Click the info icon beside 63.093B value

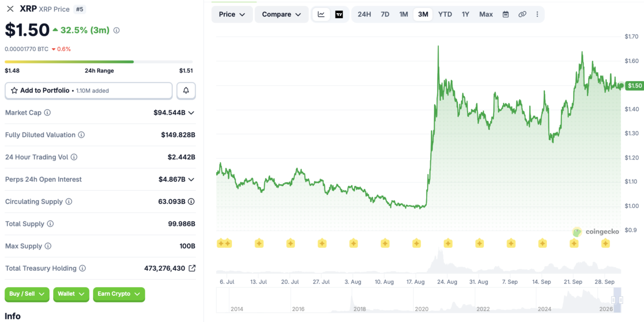tap(192, 201)
